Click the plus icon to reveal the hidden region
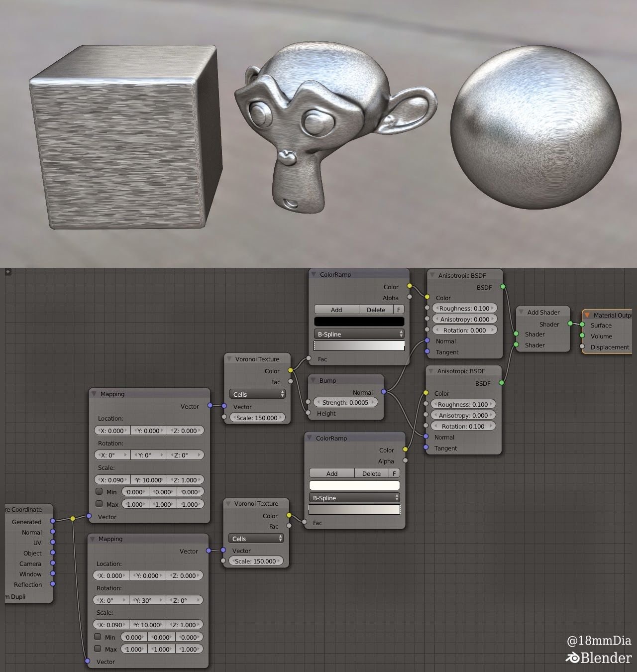Screen dimensions: 637x672 click(7, 272)
